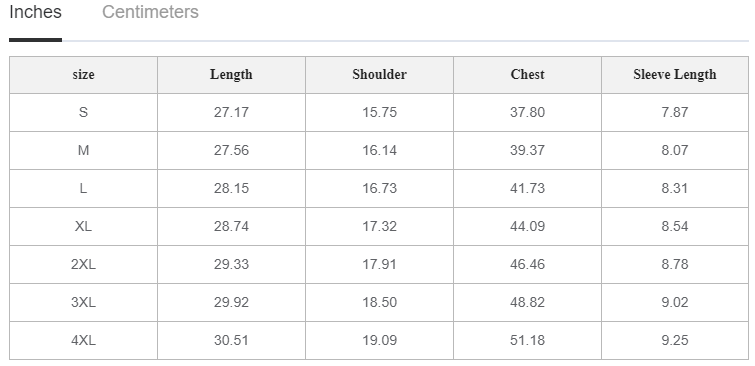Viewport: 755px width, 366px height.
Task: Click the Sleeve Length column header
Action: (x=675, y=75)
